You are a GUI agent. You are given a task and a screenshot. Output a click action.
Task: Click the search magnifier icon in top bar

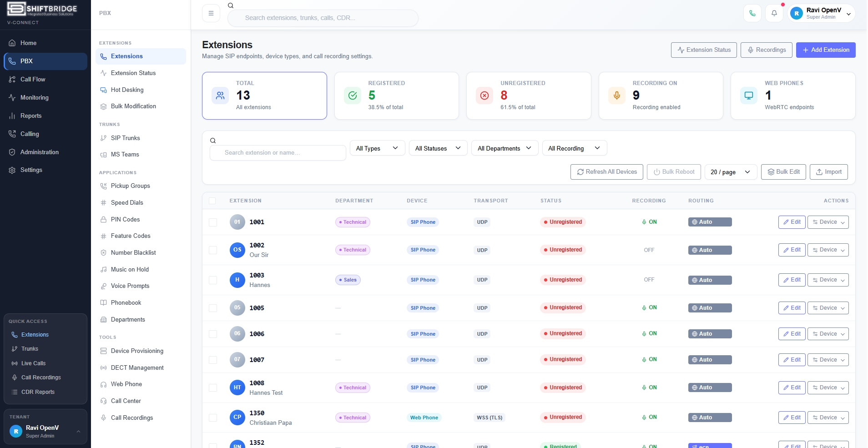coord(231,5)
